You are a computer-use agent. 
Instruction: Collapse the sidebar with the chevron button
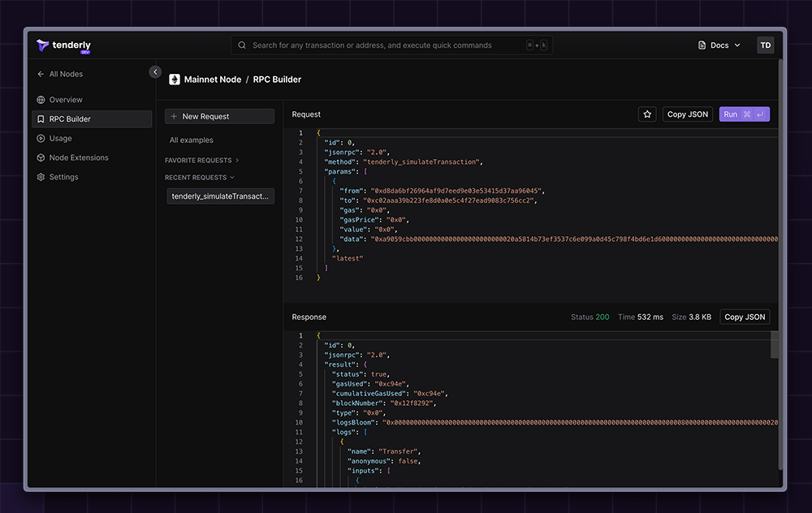coord(155,72)
